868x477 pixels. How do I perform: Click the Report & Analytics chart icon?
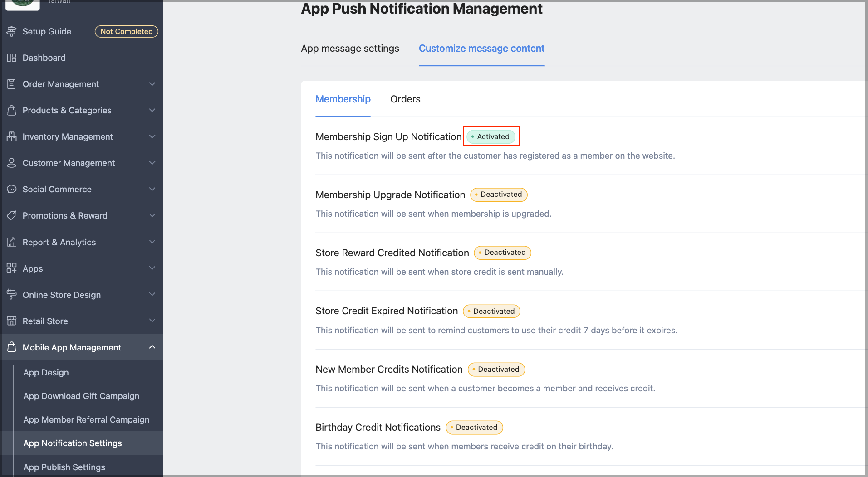pos(12,242)
